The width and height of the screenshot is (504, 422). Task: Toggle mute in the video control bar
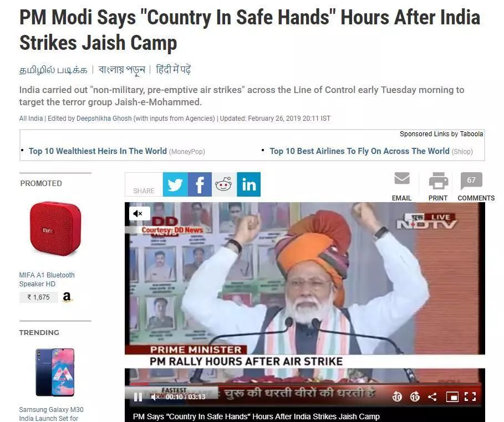(x=155, y=397)
